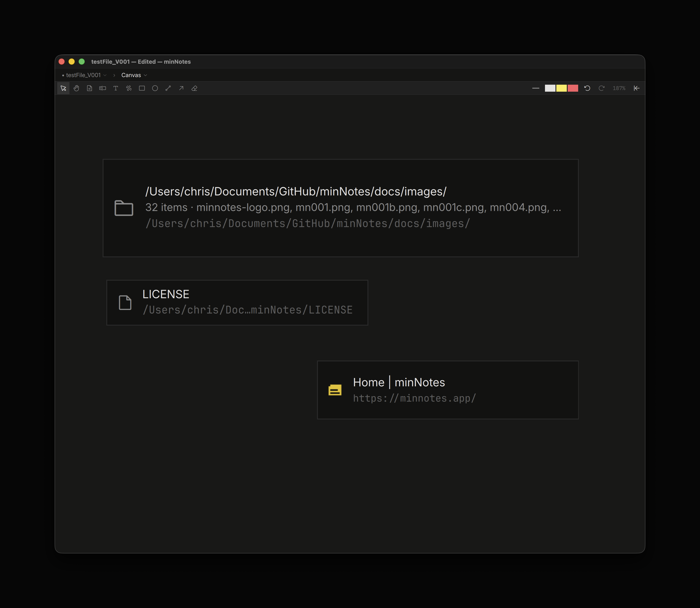Viewport: 700px width, 608px height.
Task: Click the folder icon on the images card
Action: tap(124, 208)
